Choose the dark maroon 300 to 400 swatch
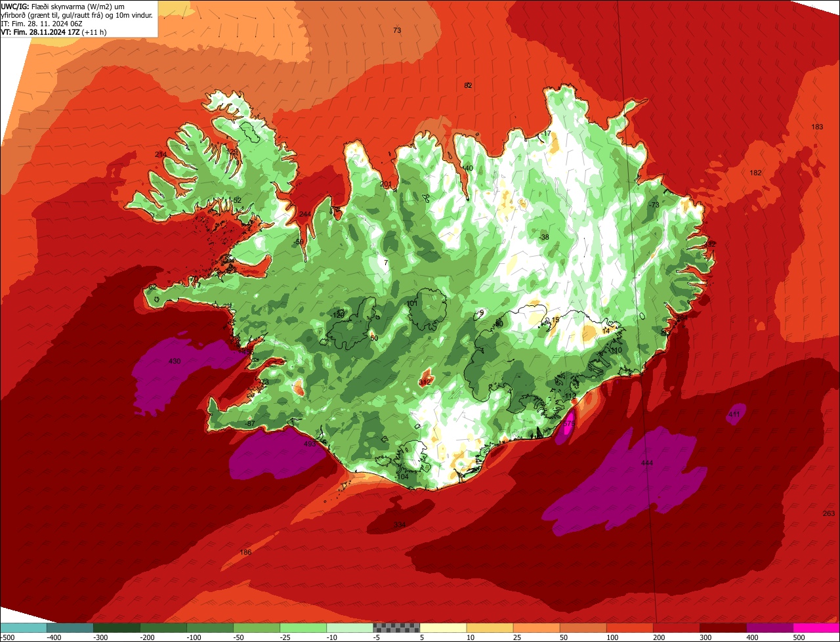Viewport: 840px width, 642px height. click(723, 628)
